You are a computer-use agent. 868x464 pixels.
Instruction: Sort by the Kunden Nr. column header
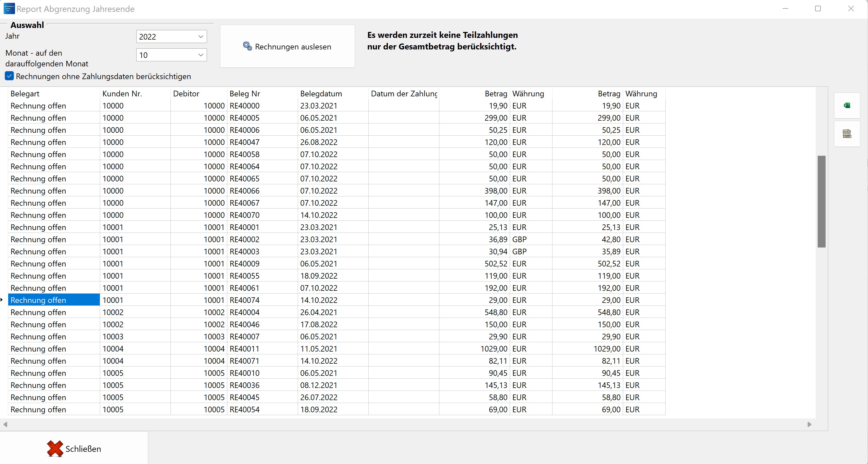click(135, 93)
